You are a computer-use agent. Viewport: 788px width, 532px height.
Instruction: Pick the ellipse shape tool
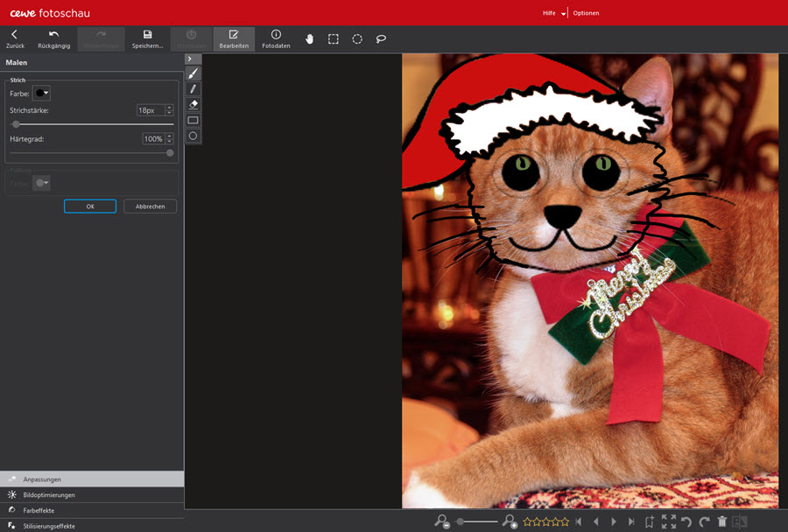(x=193, y=136)
